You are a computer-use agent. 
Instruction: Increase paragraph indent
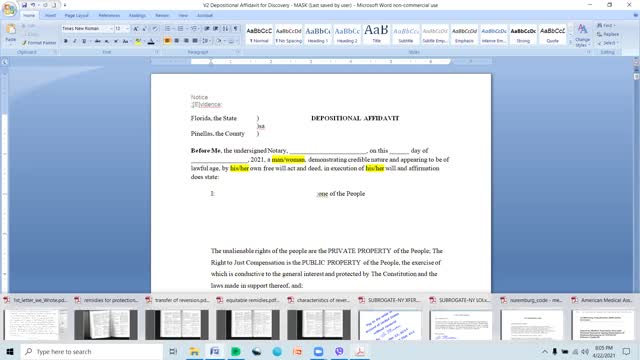(x=216, y=29)
